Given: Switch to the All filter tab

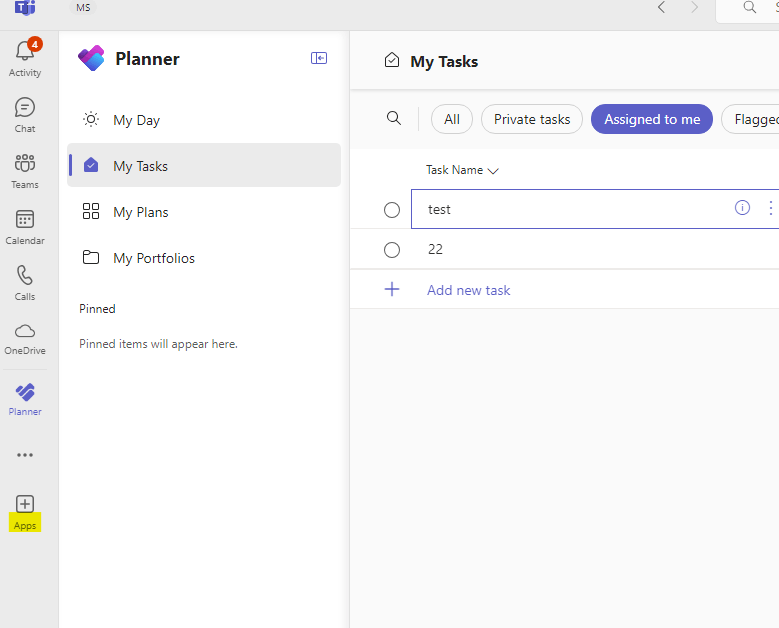Looking at the screenshot, I should click(x=452, y=119).
